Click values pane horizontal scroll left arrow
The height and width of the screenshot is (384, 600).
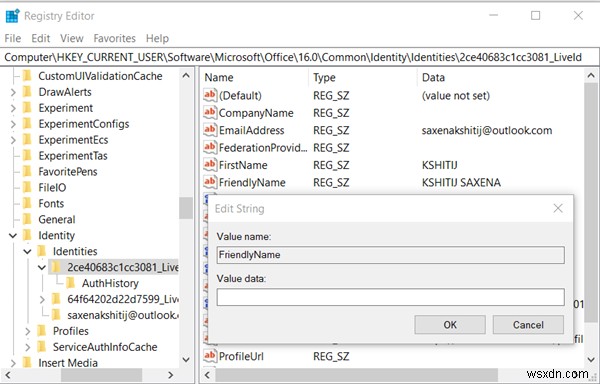[x=207, y=375]
